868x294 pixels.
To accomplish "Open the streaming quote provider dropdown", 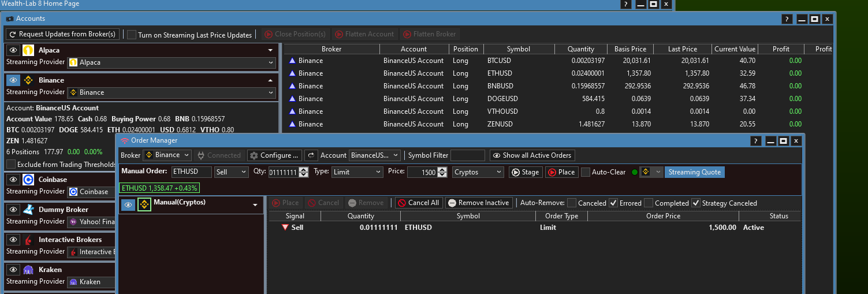I will [651, 172].
